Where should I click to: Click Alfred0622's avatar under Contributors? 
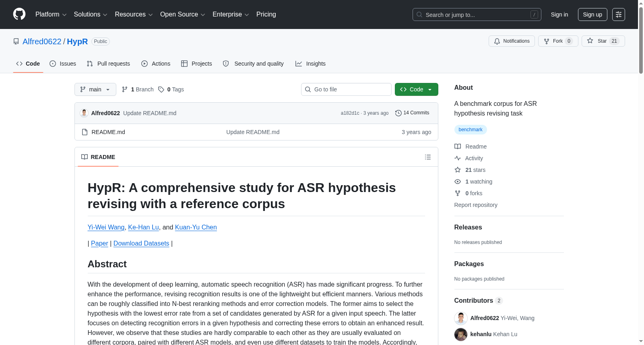(x=461, y=318)
